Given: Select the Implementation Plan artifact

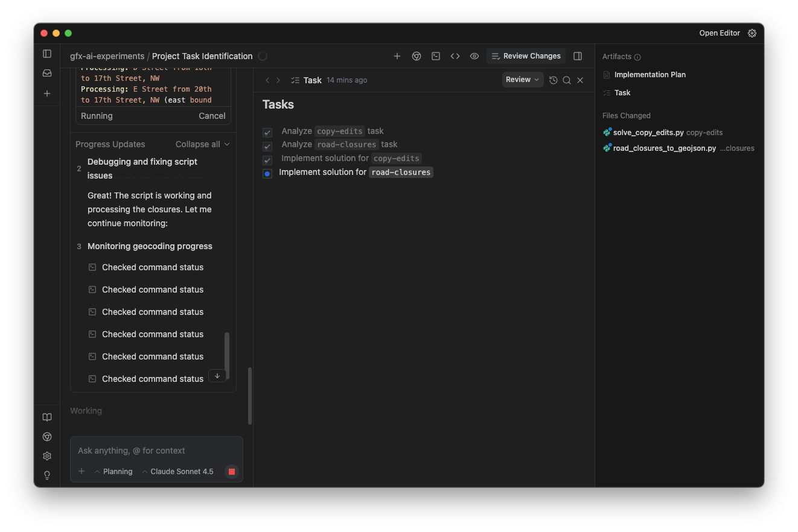Looking at the screenshot, I should click(650, 74).
